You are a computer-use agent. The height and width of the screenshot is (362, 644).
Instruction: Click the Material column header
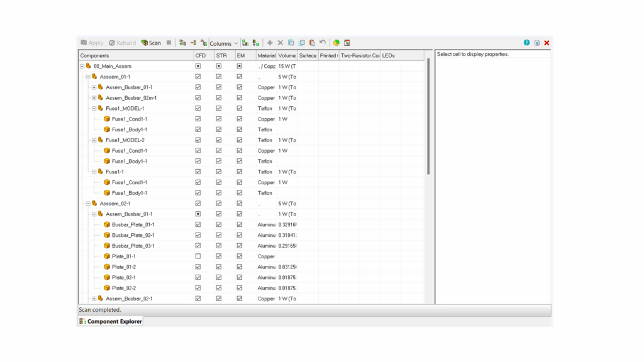[266, 55]
